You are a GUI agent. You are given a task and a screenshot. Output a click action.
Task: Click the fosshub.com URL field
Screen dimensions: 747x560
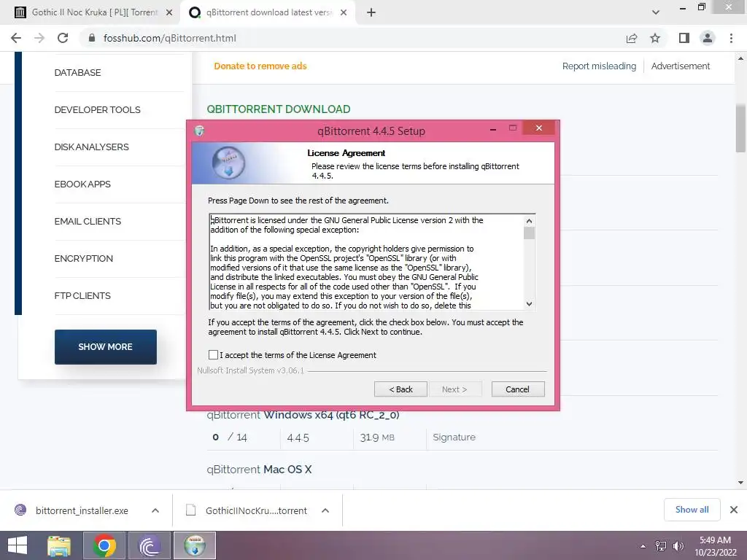coord(169,38)
